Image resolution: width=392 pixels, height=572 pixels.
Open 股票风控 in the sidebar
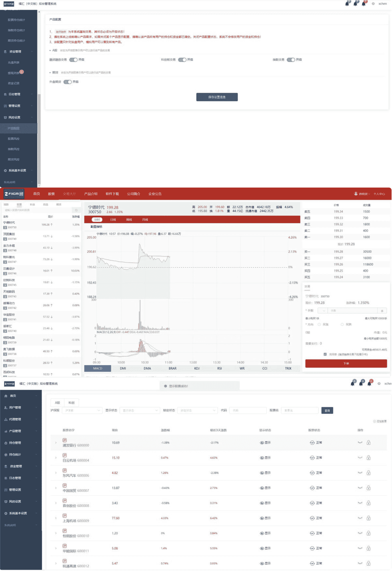pyautogui.click(x=14, y=139)
